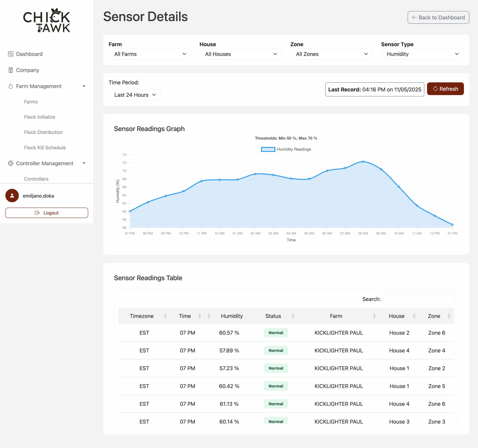Sort table by Timezone column arrows
This screenshot has height=448, width=478.
[165, 316]
